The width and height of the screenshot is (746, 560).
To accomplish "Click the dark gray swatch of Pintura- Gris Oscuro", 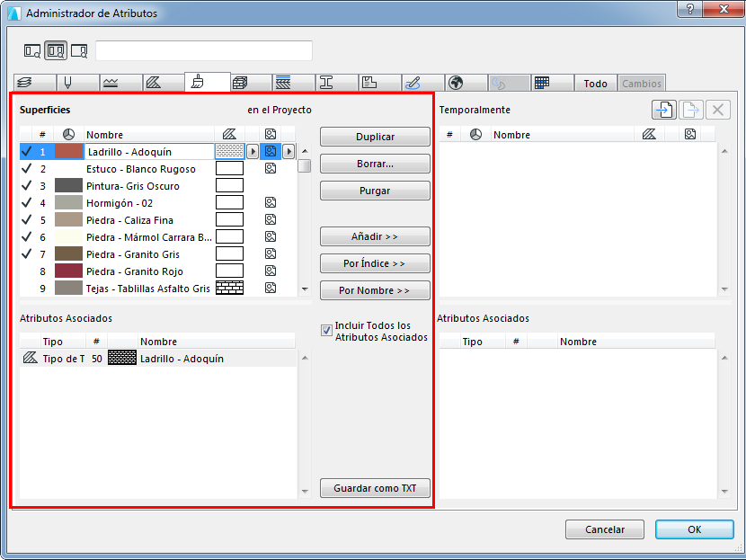I will coord(68,185).
